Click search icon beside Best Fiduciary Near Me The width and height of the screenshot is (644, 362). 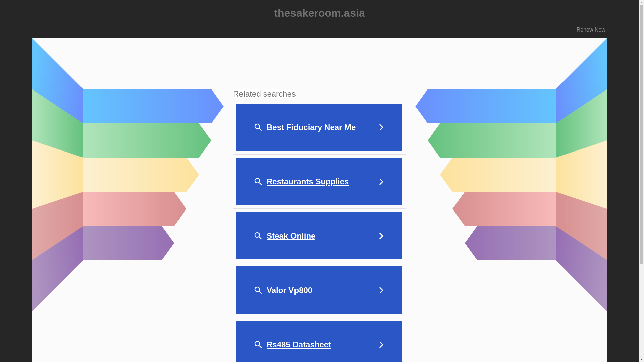coord(258,127)
